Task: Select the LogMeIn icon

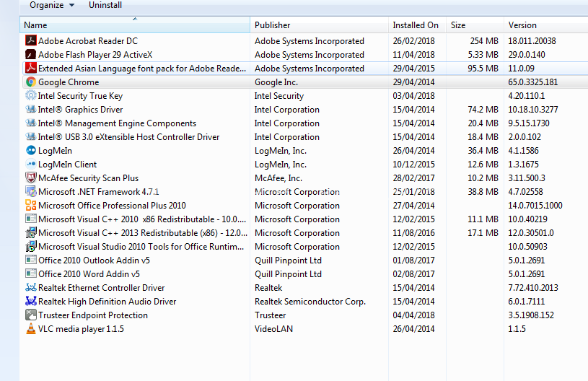Action: [31, 151]
